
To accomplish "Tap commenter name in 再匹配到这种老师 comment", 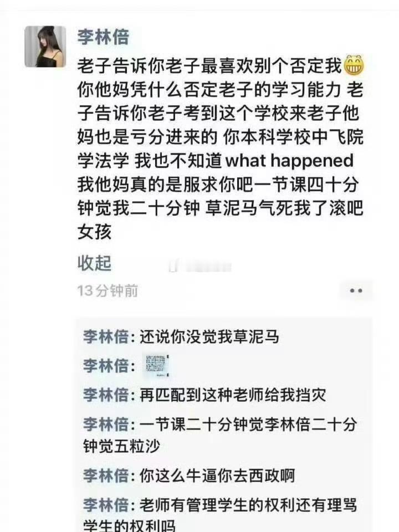I will coord(106,395).
